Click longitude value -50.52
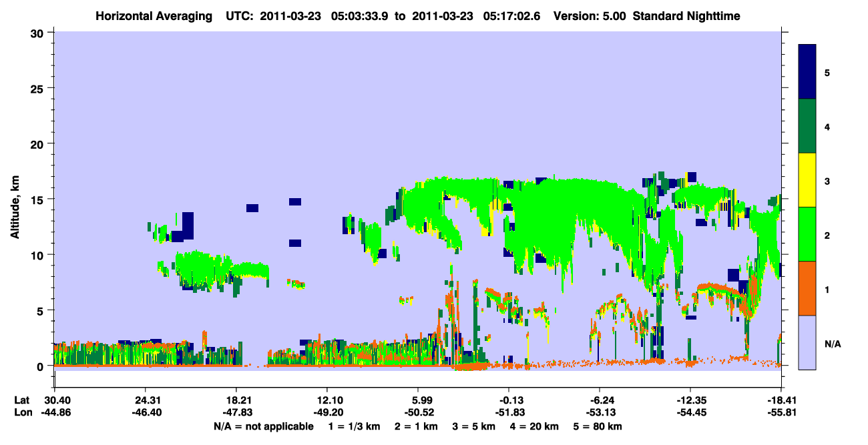This screenshot has height=445, width=868. click(418, 413)
